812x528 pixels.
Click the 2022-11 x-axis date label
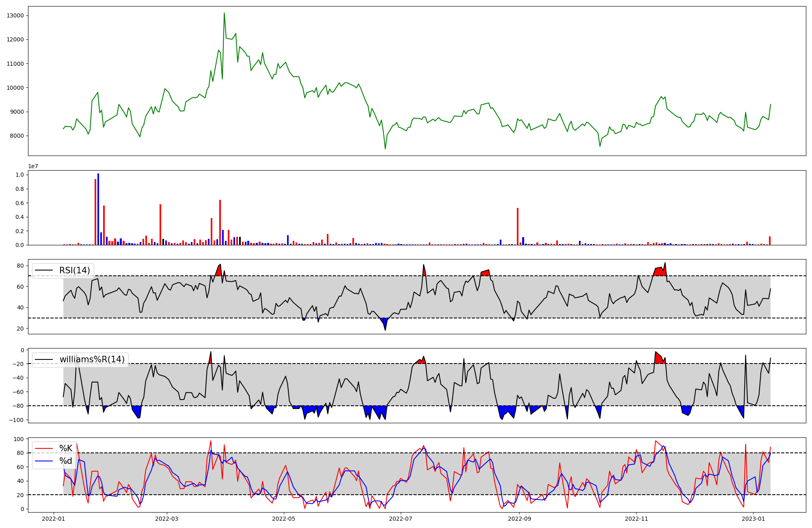636,519
